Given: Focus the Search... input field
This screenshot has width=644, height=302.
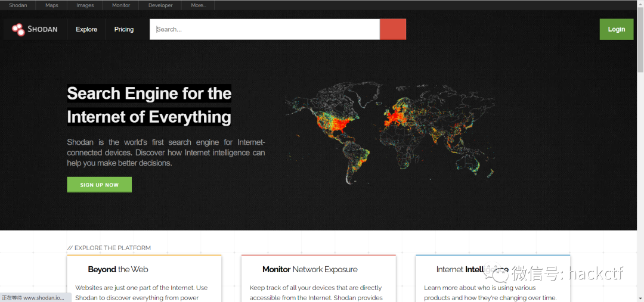Looking at the screenshot, I should tap(265, 30).
